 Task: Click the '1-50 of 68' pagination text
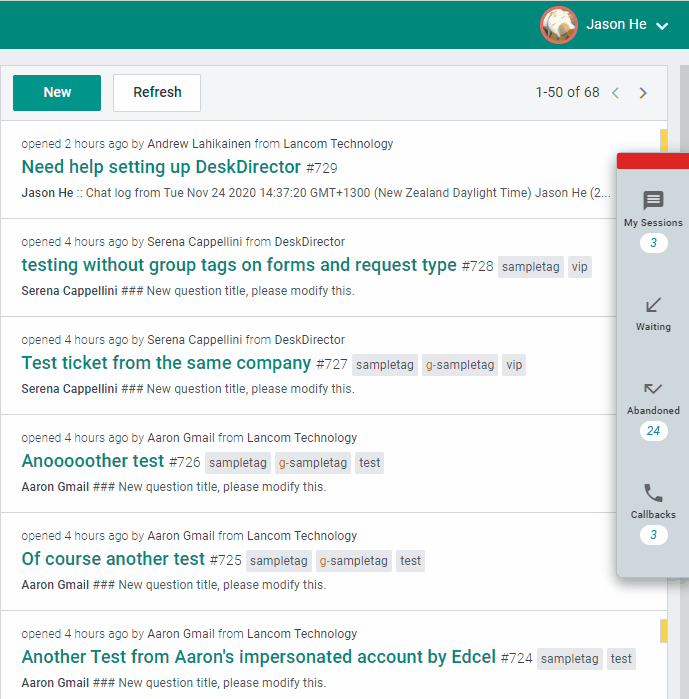[x=567, y=92]
